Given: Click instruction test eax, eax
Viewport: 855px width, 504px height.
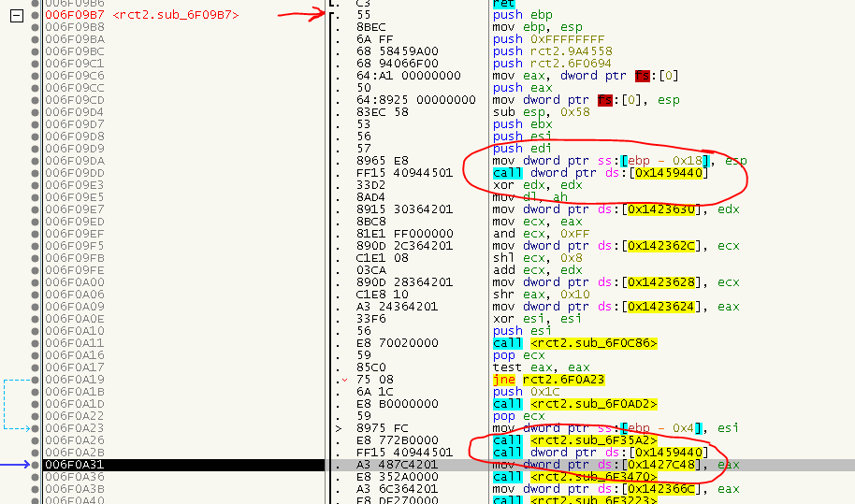Looking at the screenshot, I should pos(542,367).
